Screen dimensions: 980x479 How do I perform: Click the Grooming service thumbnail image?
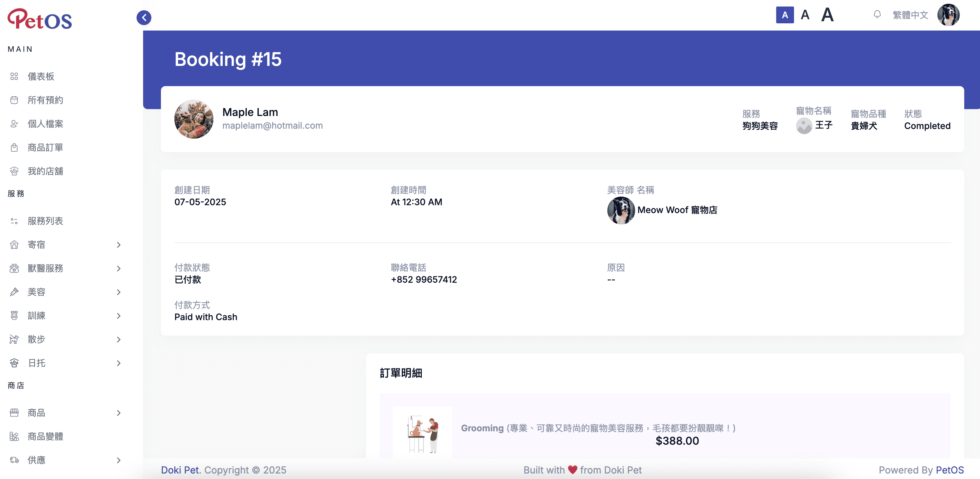coord(422,434)
